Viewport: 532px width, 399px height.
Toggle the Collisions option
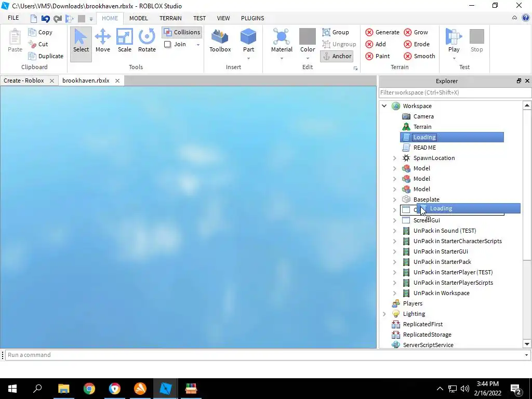click(x=182, y=32)
